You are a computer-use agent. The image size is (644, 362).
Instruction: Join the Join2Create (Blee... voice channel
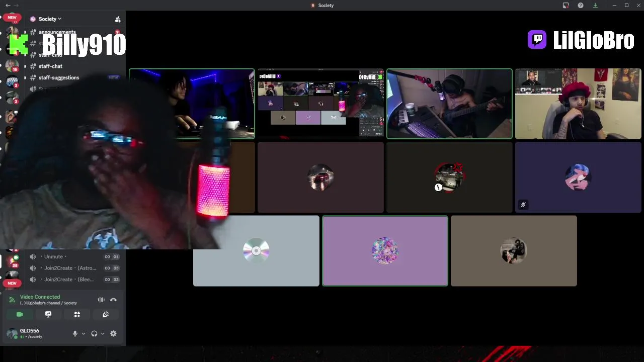[74, 280]
